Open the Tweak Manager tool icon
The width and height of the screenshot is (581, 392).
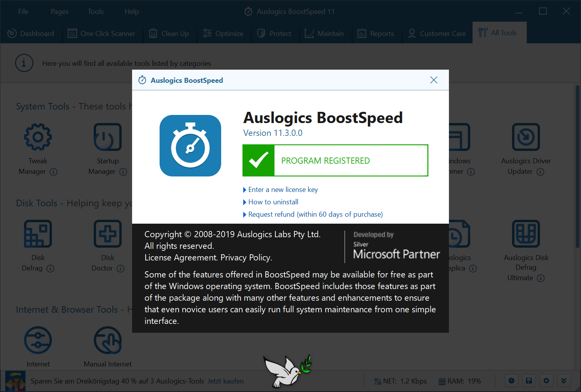38,137
